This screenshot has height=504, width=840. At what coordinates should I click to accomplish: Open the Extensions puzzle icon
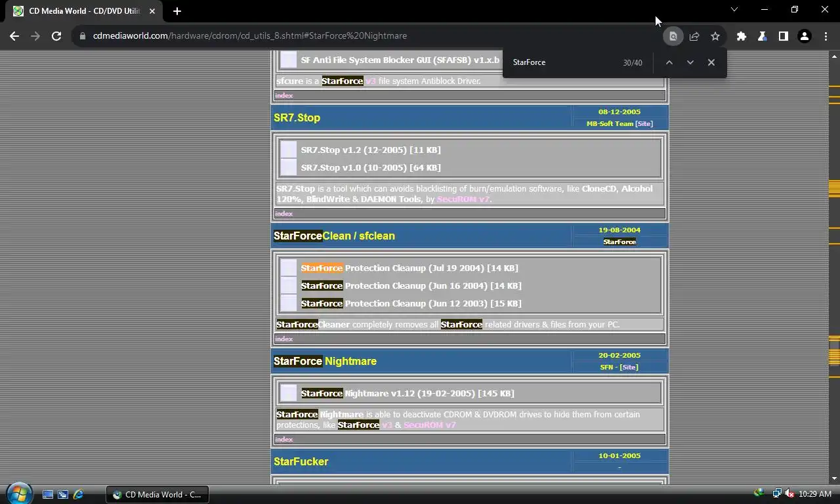point(742,36)
